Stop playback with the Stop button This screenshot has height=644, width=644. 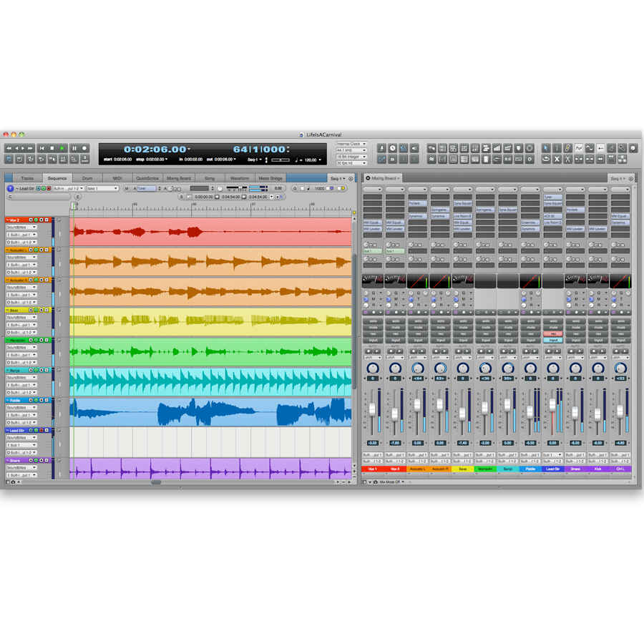(52, 148)
